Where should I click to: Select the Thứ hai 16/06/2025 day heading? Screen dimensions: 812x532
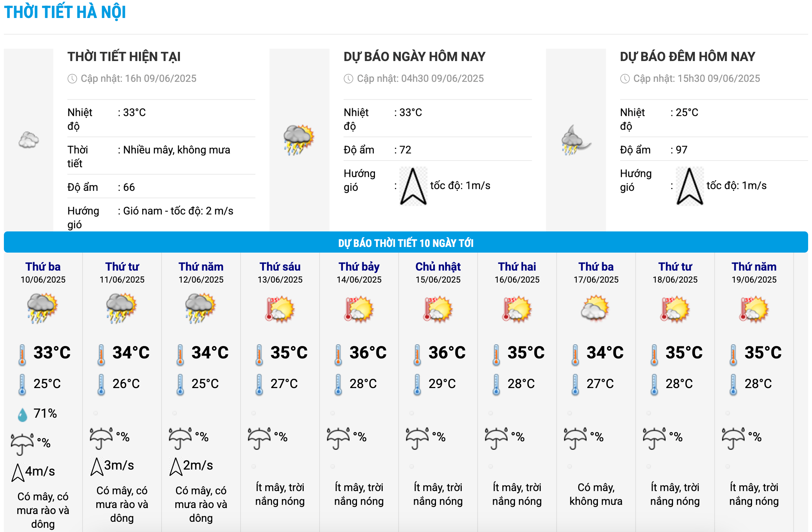[x=517, y=267]
